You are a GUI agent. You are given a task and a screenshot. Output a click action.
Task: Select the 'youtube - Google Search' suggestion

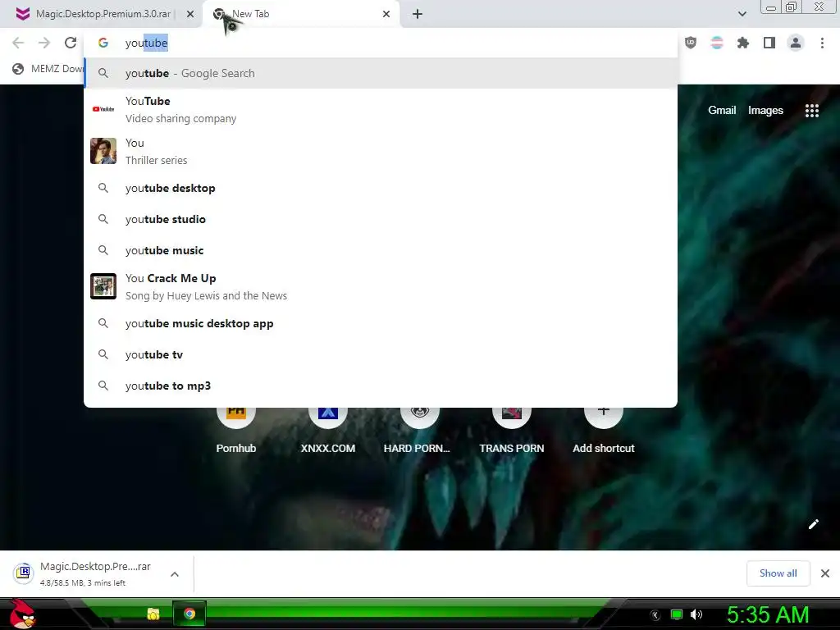click(381, 73)
